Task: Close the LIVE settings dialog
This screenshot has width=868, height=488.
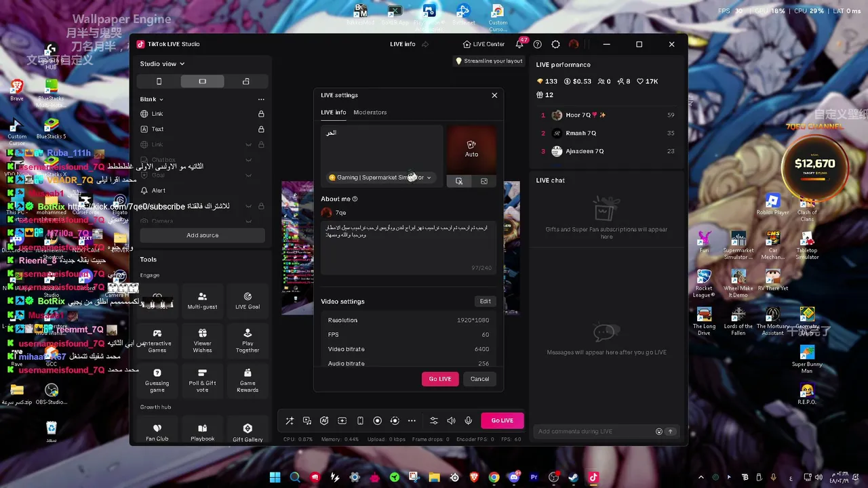Action: click(494, 96)
